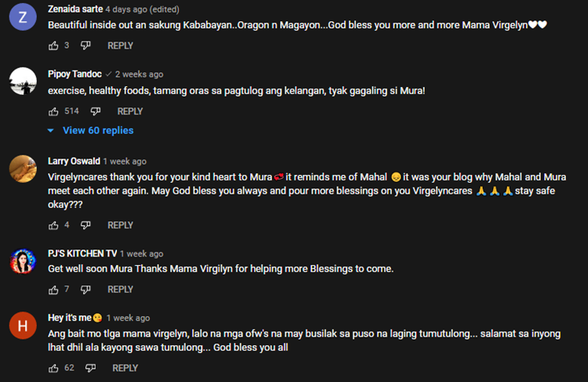The height and width of the screenshot is (382, 588).
Task: Reply to Larry Oswald's comment
Action: (121, 225)
